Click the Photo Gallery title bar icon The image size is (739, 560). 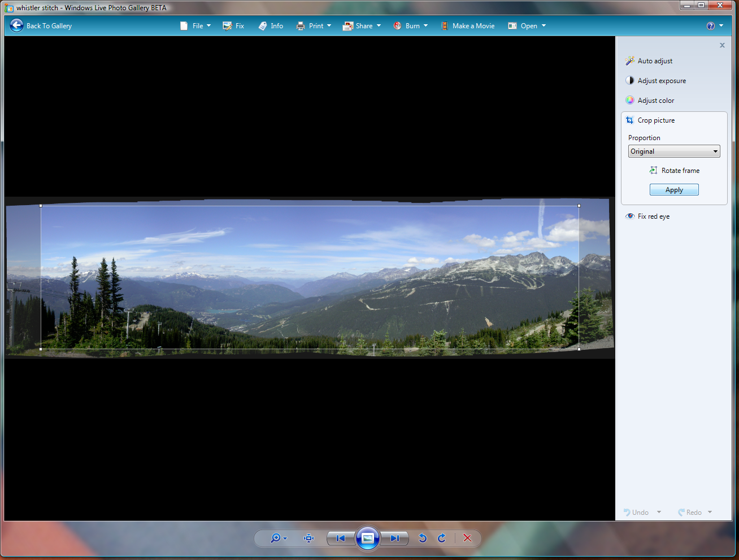9,8
